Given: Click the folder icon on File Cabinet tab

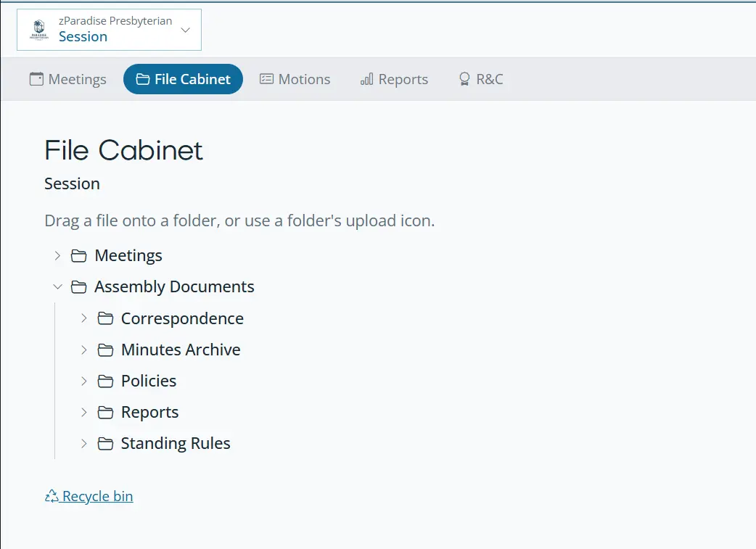Looking at the screenshot, I should pos(143,79).
